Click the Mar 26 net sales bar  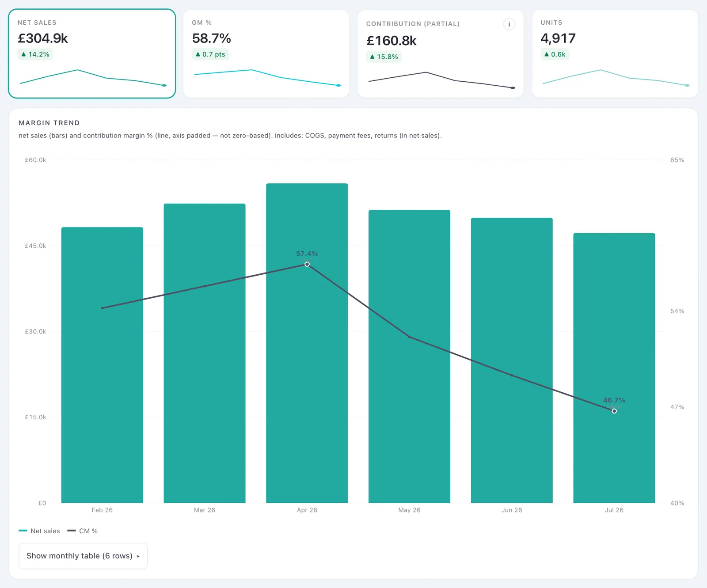point(205,353)
